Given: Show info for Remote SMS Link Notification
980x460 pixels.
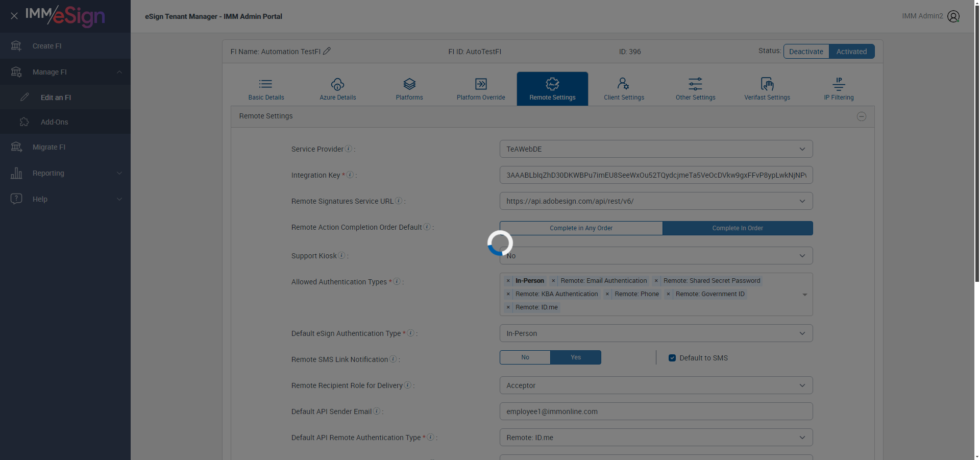Looking at the screenshot, I should point(393,359).
